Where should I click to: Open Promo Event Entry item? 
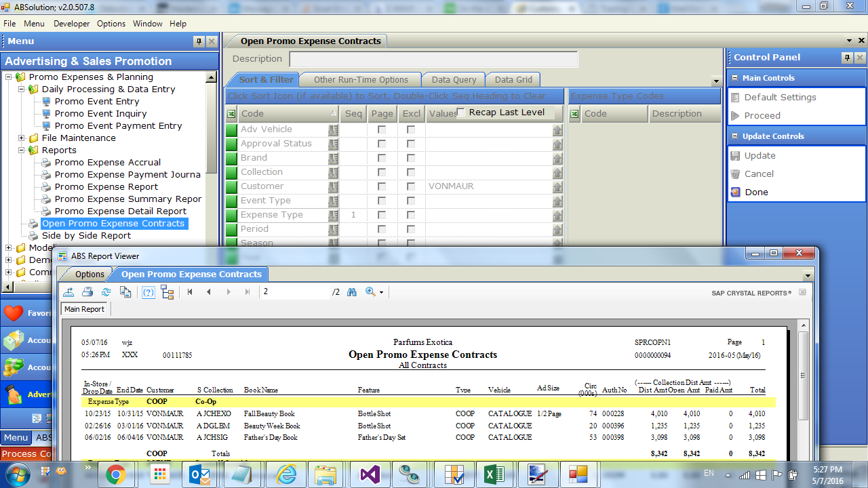(97, 102)
